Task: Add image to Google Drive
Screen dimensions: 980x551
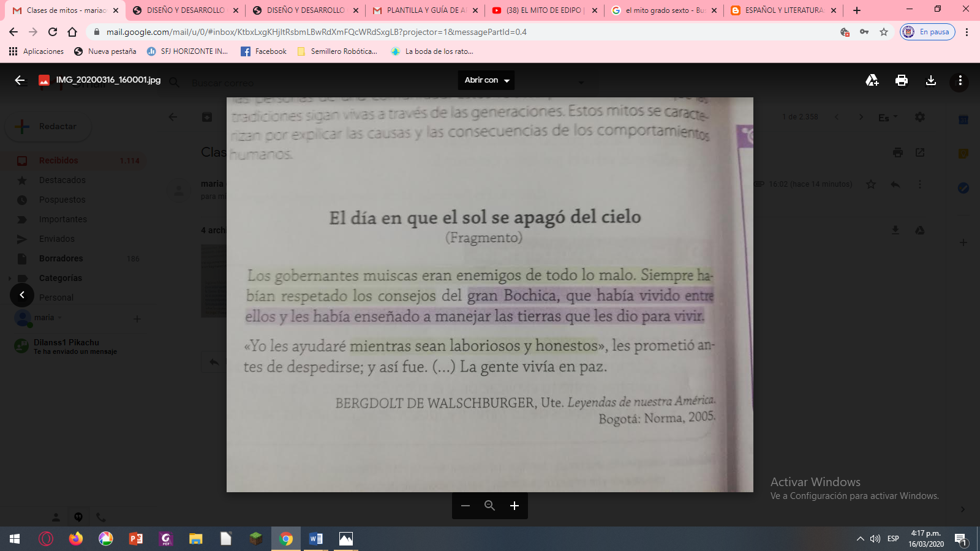Action: [x=872, y=80]
